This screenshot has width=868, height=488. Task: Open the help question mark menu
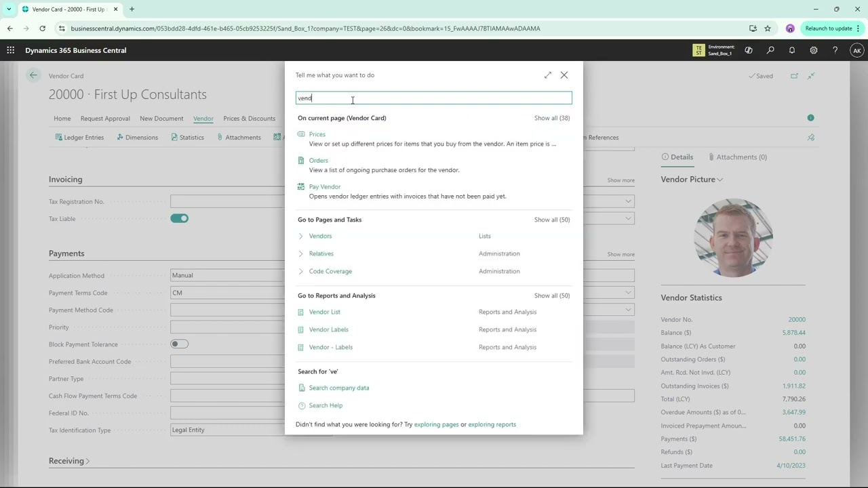tap(835, 50)
